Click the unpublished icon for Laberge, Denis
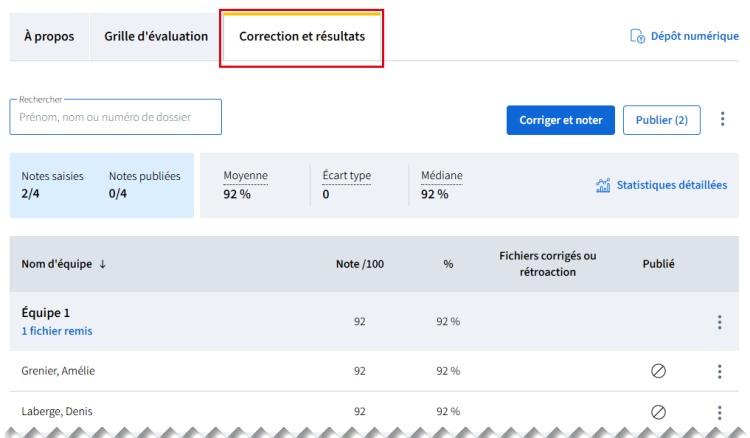Screen dimensions: 750x438 point(658,412)
